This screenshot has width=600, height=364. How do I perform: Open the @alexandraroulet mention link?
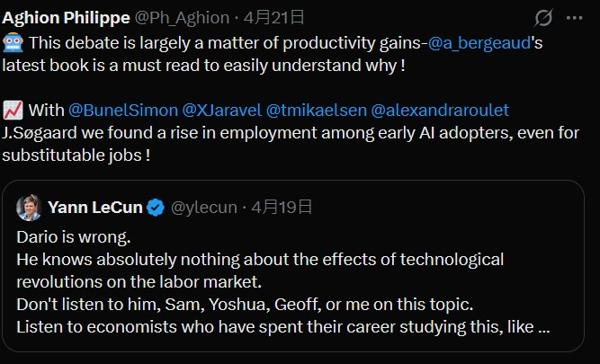point(440,110)
